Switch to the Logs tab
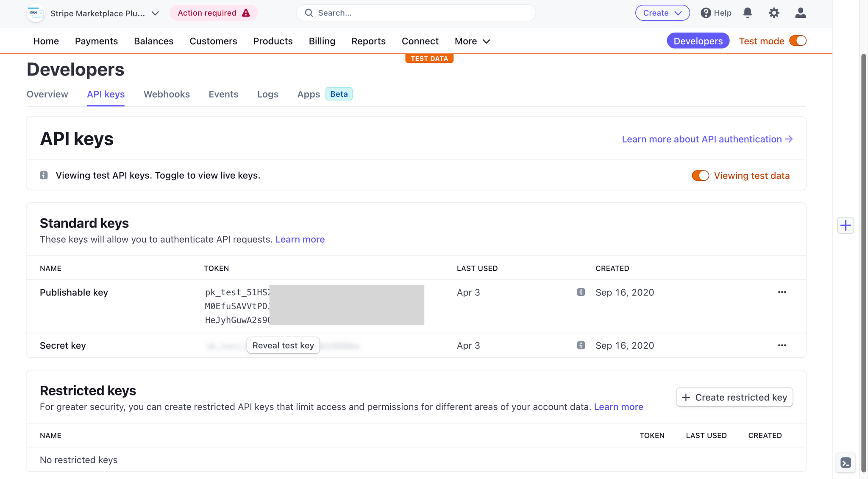868x479 pixels. tap(267, 94)
